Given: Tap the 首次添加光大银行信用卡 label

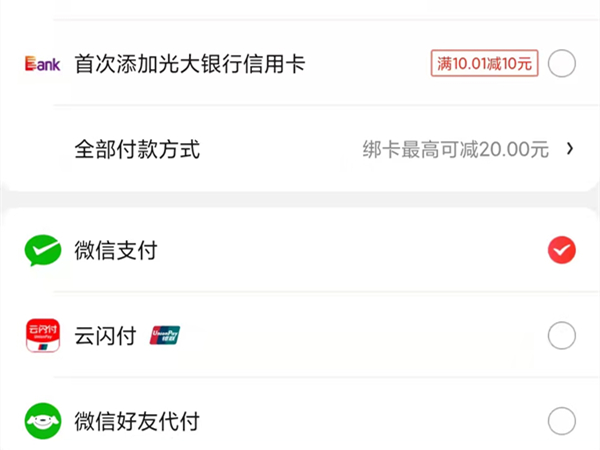Looking at the screenshot, I should pos(189,65).
